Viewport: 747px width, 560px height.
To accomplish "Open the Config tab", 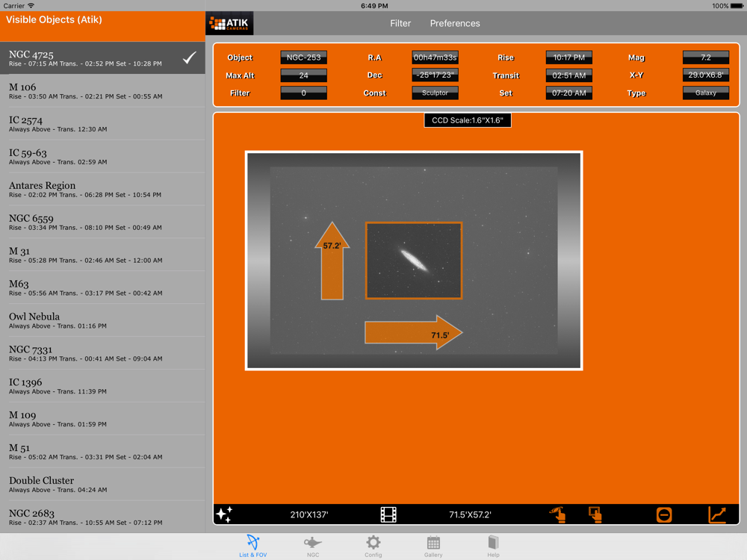I will click(373, 546).
